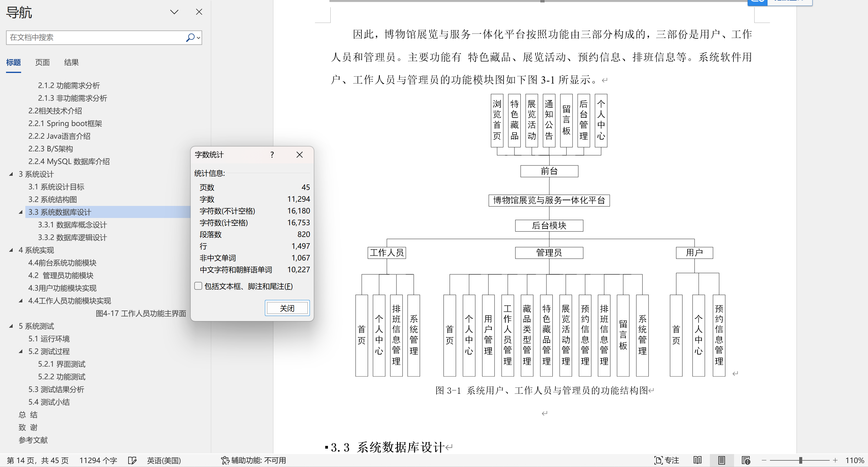Click the 11294 个字 word count status
Screen dimensions: 868x467
tap(98, 460)
